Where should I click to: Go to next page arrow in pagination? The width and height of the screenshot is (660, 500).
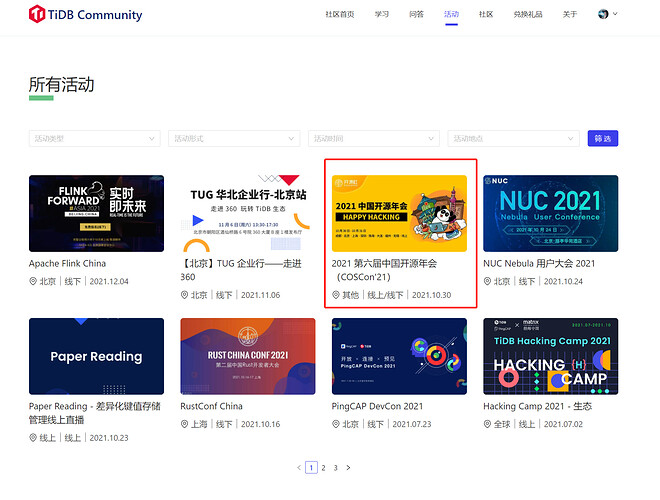pyautogui.click(x=349, y=467)
